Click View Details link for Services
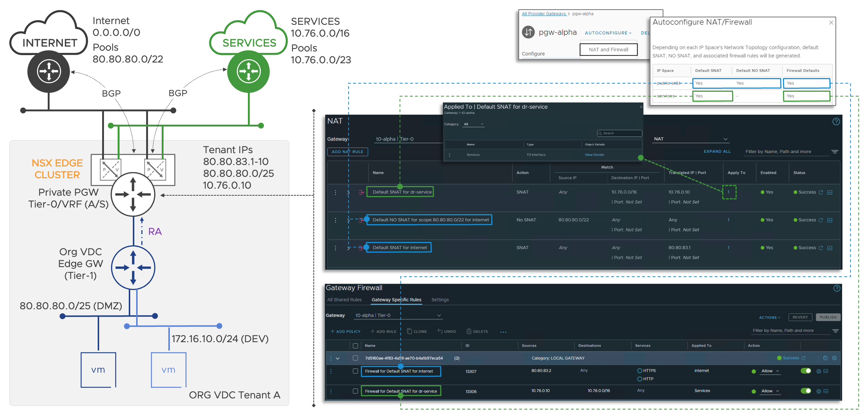This screenshot has width=868, height=418. (x=594, y=155)
